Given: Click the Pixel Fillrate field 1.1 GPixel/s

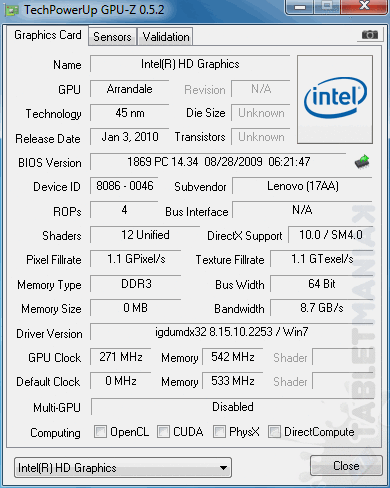Looking at the screenshot, I should 136,259.
